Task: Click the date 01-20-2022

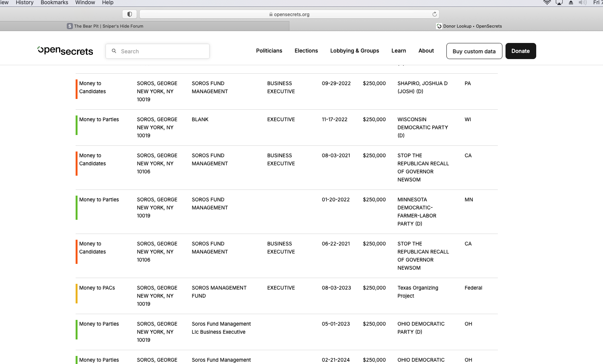Action: pyautogui.click(x=336, y=199)
